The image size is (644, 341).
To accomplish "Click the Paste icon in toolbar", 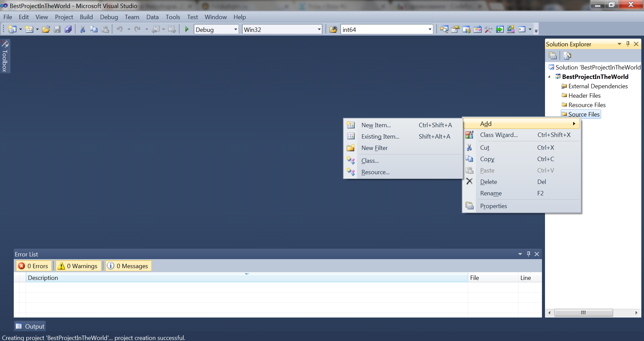I will (105, 30).
